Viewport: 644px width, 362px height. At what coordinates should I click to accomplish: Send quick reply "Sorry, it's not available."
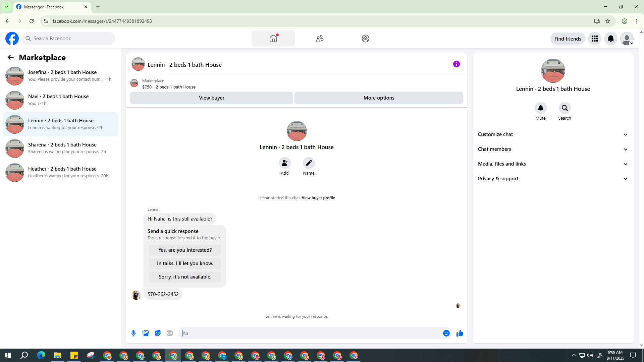pyautogui.click(x=185, y=277)
